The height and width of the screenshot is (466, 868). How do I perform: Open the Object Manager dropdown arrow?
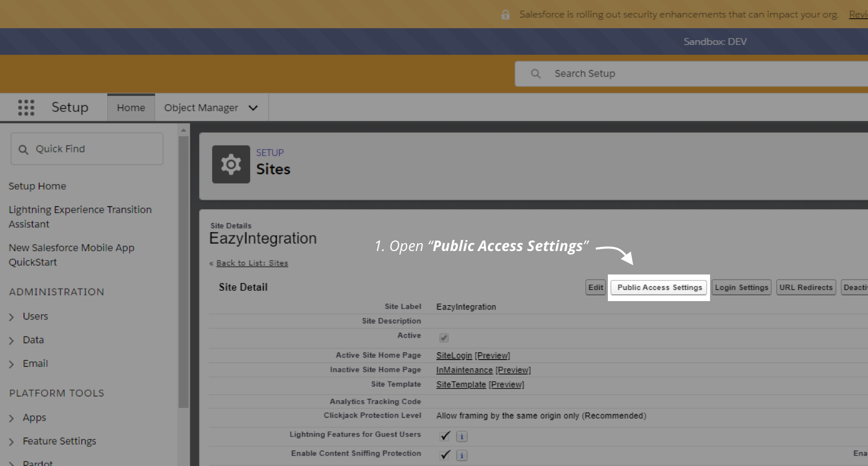point(253,108)
